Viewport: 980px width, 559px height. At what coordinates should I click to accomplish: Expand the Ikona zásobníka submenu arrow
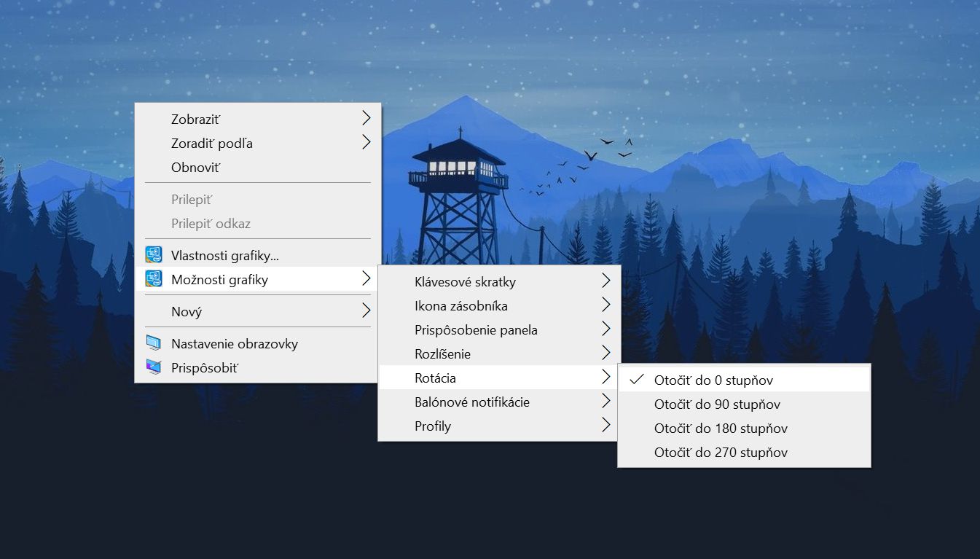click(x=605, y=305)
